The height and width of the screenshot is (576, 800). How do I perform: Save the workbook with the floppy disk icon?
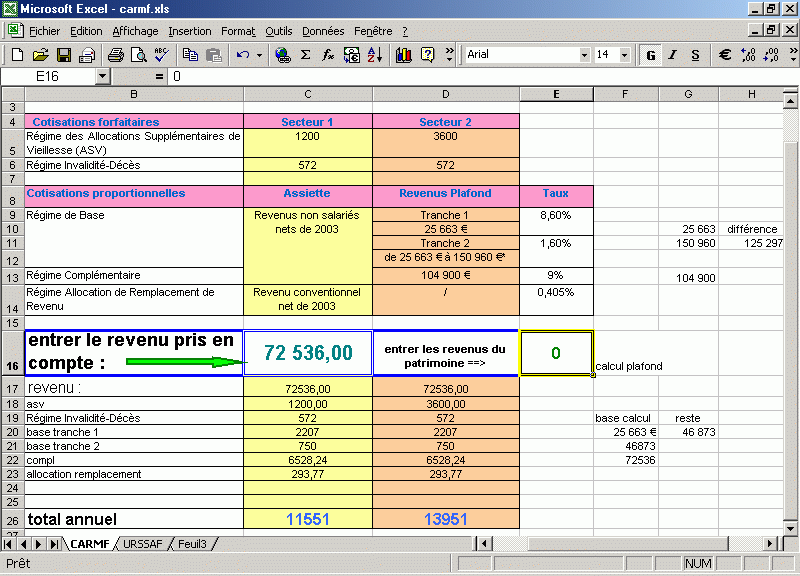click(63, 55)
